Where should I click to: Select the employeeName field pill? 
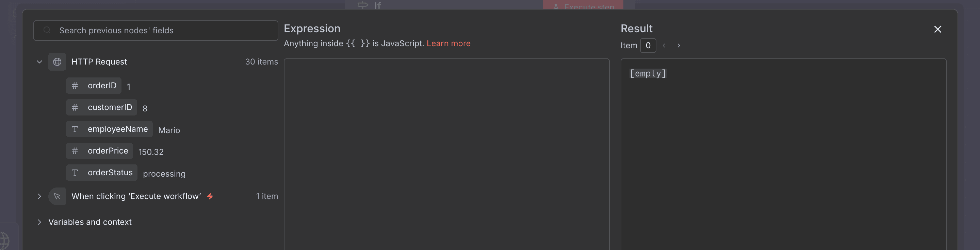tap(109, 129)
